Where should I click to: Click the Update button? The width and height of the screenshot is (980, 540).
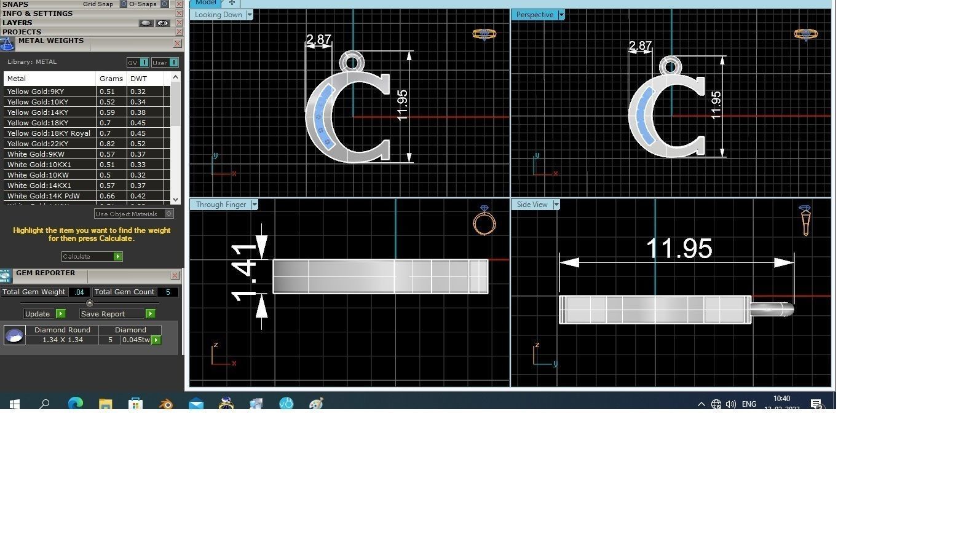coord(44,314)
